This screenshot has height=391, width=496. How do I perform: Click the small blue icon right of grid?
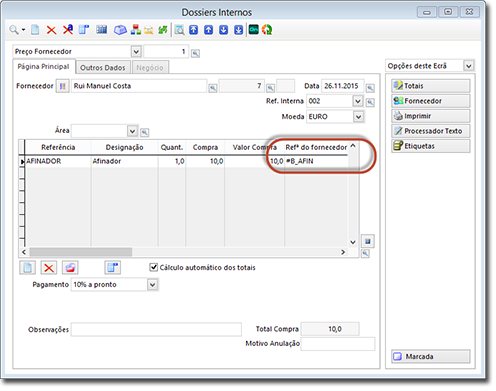pos(368,241)
